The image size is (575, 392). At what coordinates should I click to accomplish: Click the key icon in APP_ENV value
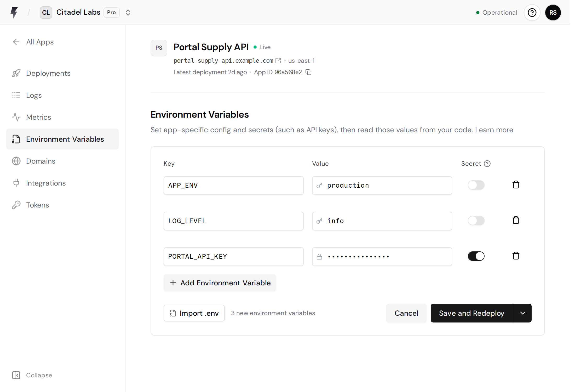[319, 186]
